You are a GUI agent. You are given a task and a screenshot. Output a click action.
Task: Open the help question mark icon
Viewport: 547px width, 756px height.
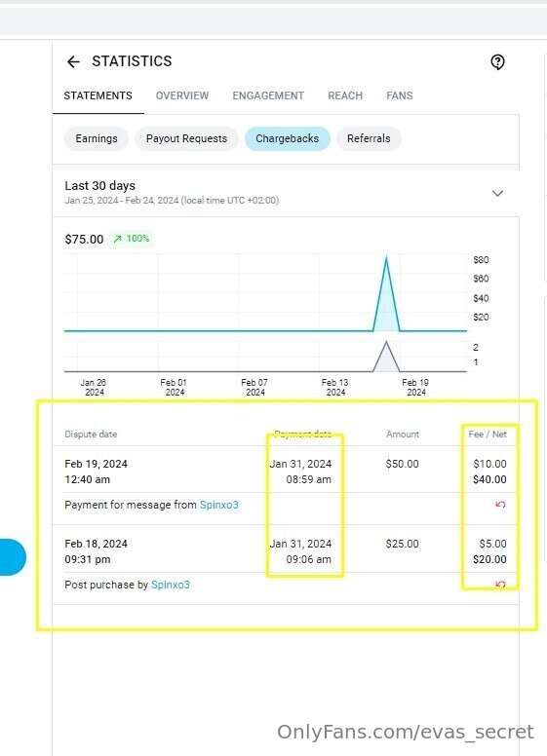(x=497, y=61)
